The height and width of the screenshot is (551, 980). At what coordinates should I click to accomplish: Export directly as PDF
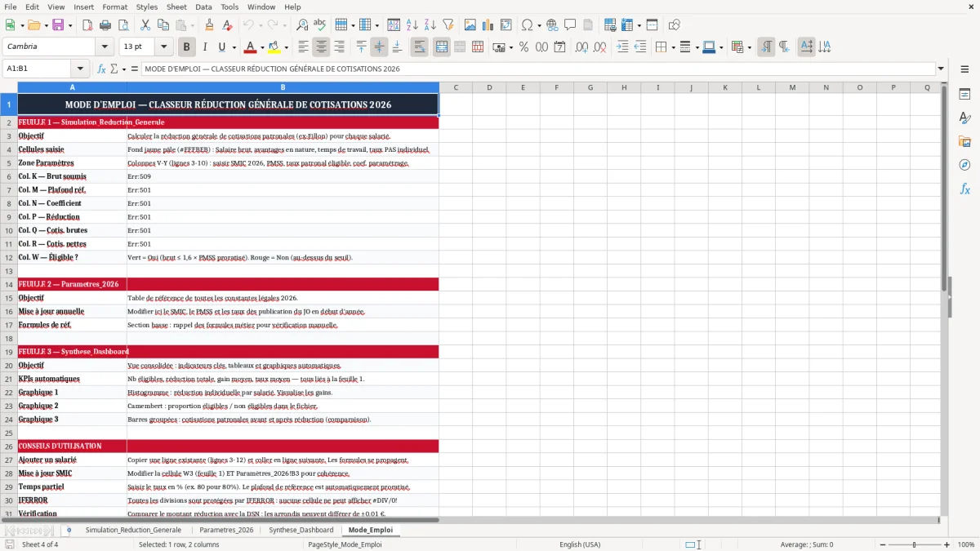coord(88,25)
